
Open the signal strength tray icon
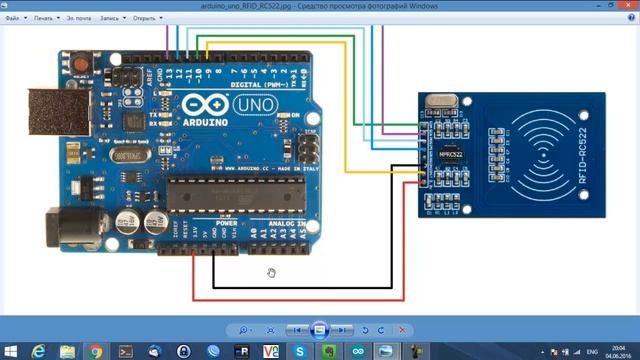point(577,352)
